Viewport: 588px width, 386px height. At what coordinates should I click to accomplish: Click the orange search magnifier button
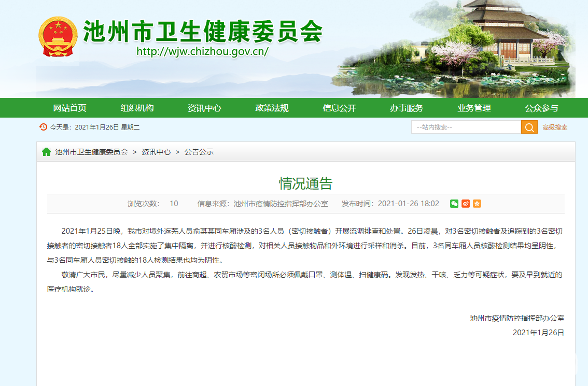pos(529,127)
